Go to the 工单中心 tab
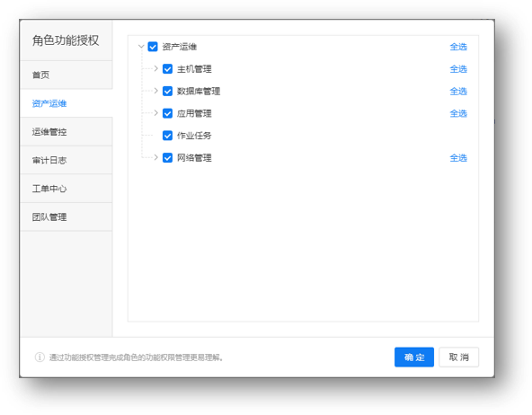Screen dimensions: 532x415 66,189
